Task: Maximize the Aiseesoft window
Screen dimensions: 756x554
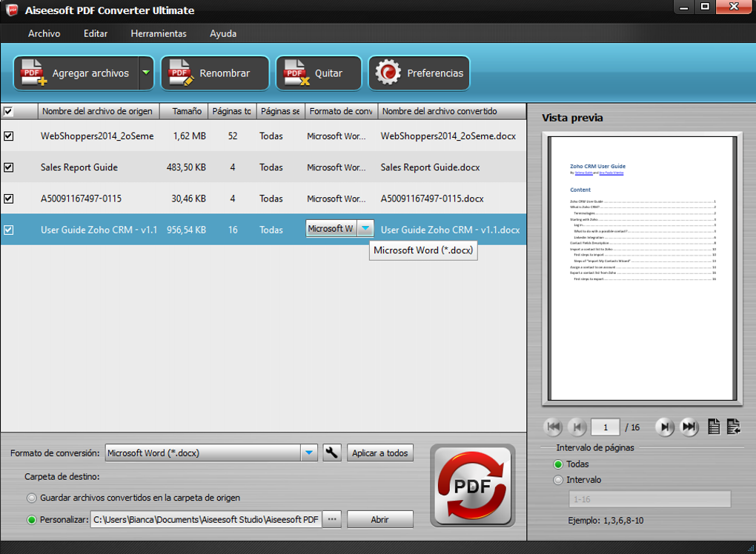Action: pos(705,7)
